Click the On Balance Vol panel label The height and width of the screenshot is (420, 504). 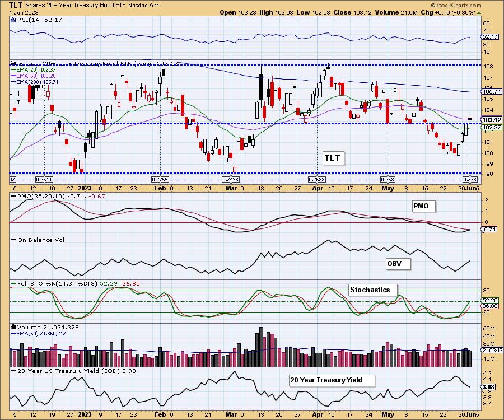(x=38, y=240)
